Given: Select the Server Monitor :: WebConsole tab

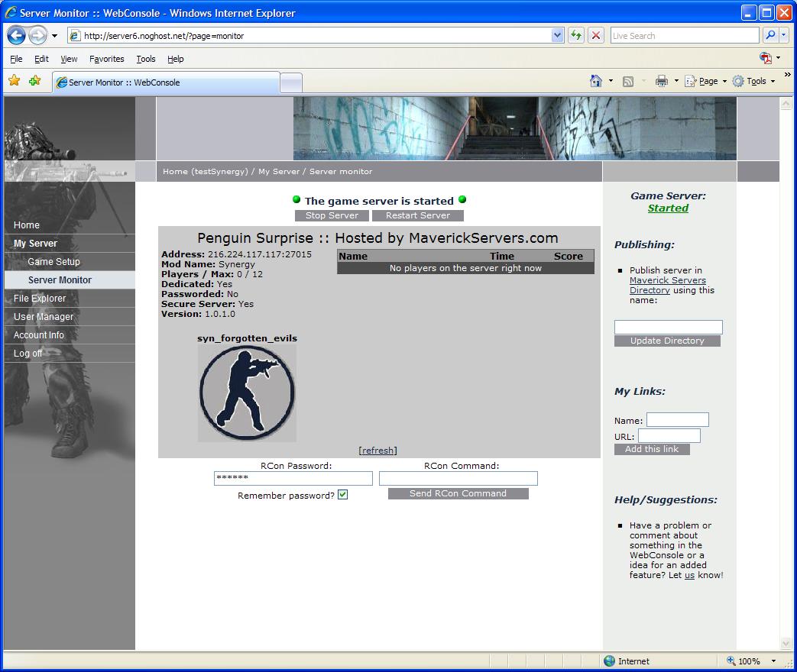Looking at the screenshot, I should [x=167, y=82].
